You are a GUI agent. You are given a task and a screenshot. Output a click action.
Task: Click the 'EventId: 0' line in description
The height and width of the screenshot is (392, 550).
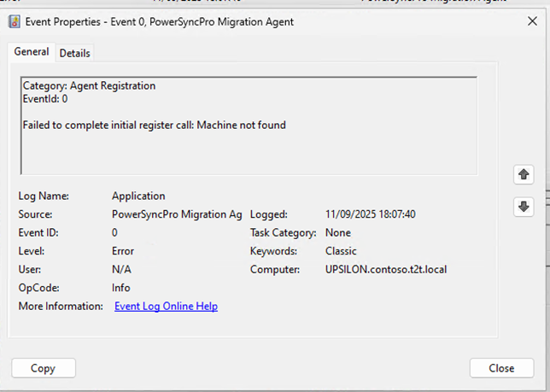(x=45, y=99)
